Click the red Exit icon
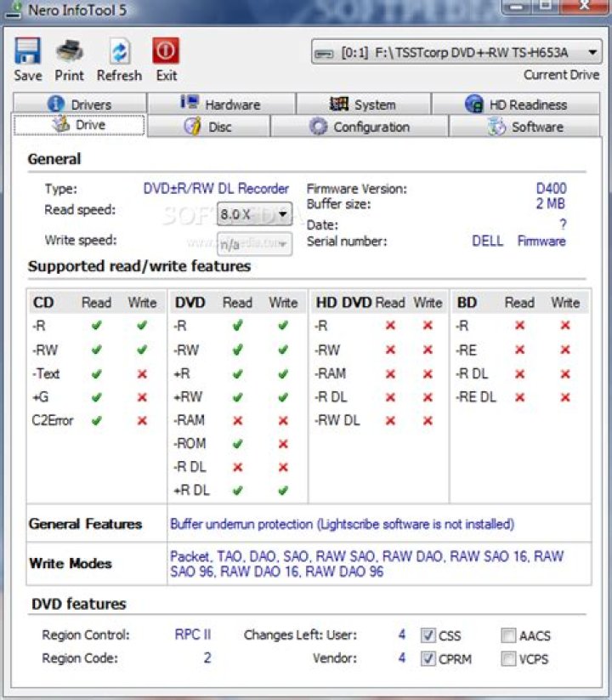 tap(166, 51)
